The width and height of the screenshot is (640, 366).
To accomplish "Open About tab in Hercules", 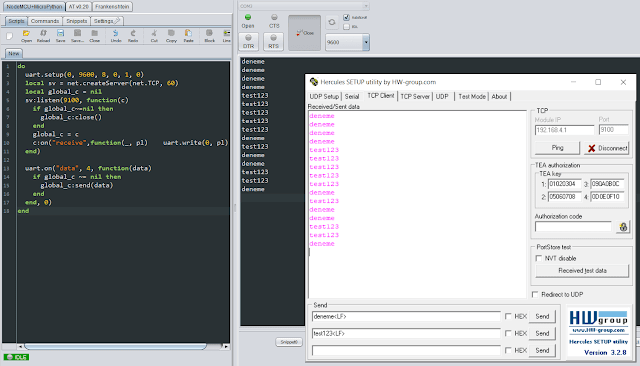I will pyautogui.click(x=499, y=96).
